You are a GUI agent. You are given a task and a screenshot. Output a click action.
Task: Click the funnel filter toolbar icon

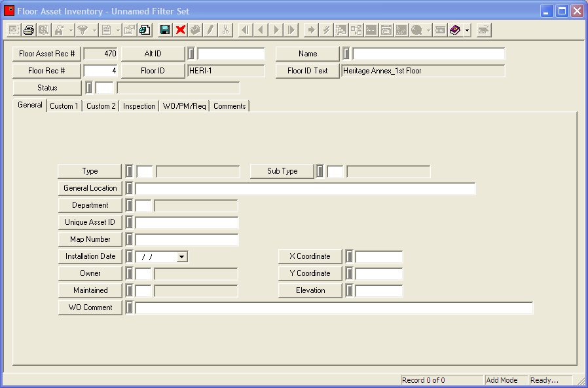[x=83, y=30]
